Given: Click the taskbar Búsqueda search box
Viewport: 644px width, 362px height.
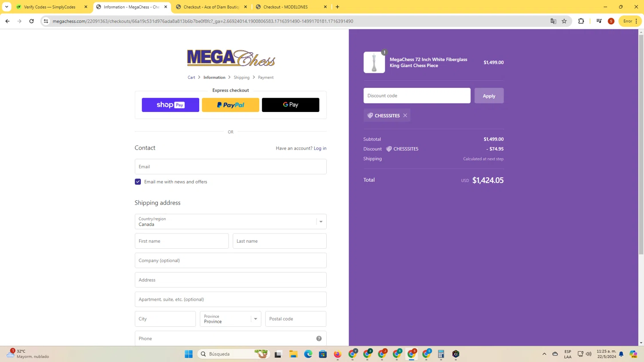Looking at the screenshot, I should tap(234, 354).
